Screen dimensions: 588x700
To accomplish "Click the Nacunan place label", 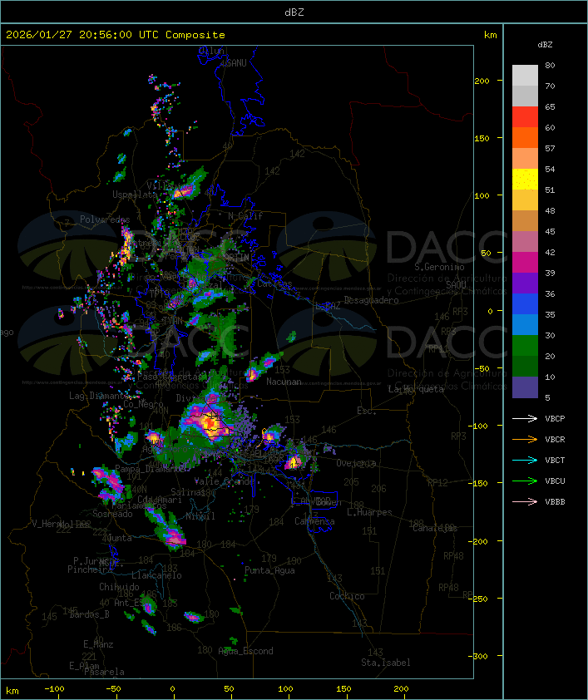I will (284, 382).
